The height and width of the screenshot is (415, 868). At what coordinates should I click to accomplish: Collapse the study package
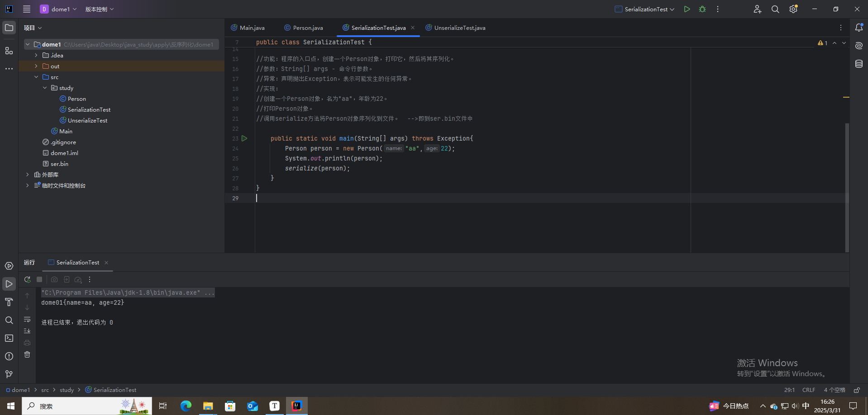(x=45, y=88)
